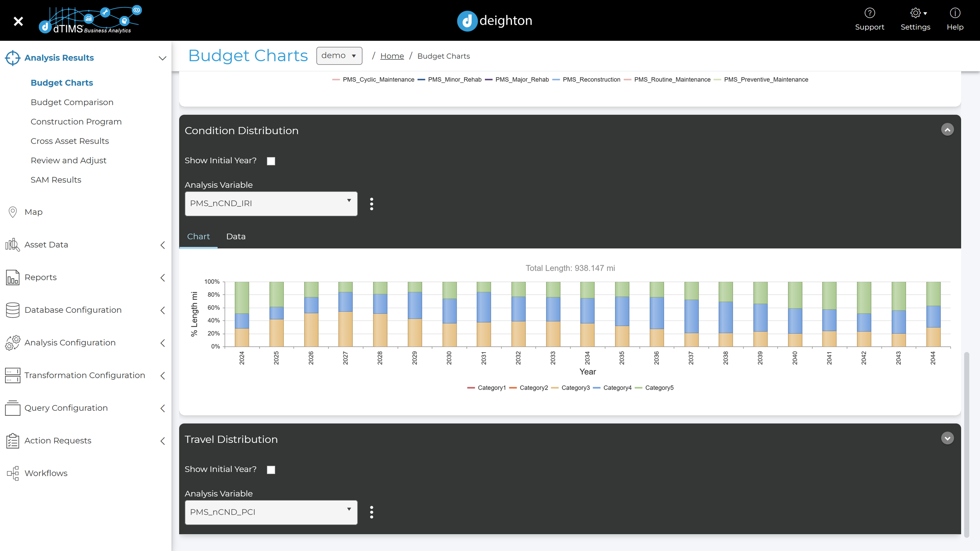
Task: Click the Reports chart icon
Action: (13, 277)
